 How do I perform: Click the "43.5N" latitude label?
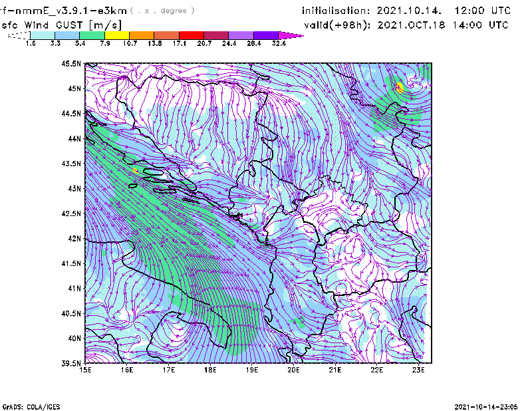[71, 164]
